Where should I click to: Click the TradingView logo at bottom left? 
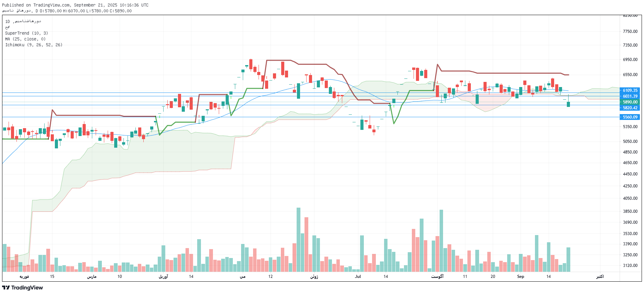tap(23, 287)
